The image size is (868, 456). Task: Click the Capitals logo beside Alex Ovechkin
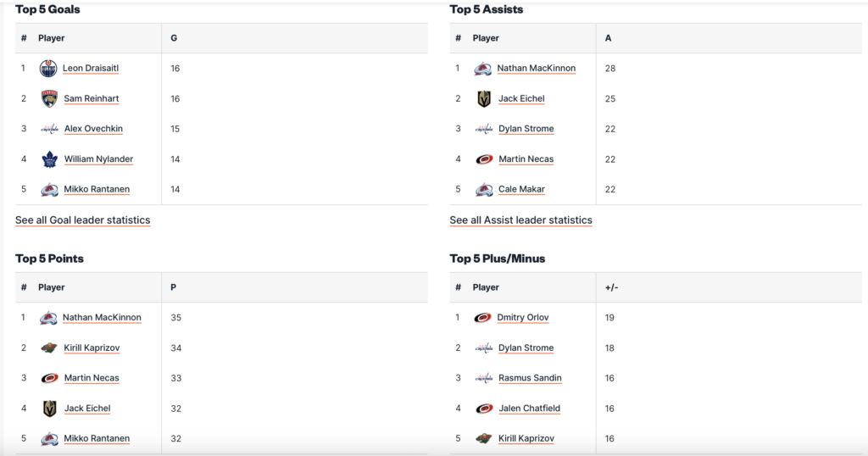[49, 129]
